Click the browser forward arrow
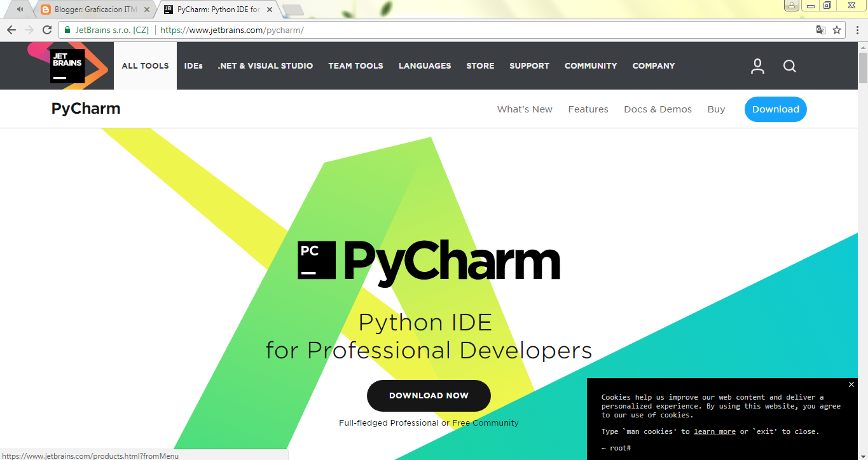The image size is (868, 460). 29,30
